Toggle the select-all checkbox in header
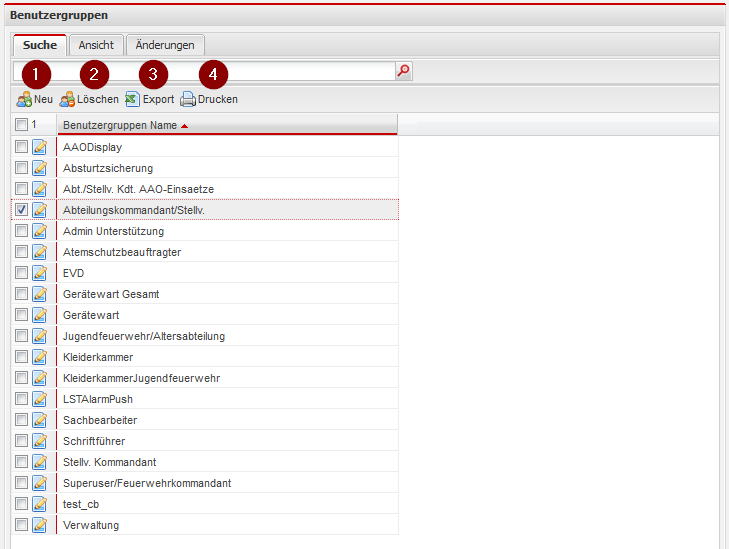Image resolution: width=729 pixels, height=549 pixels. (22, 125)
